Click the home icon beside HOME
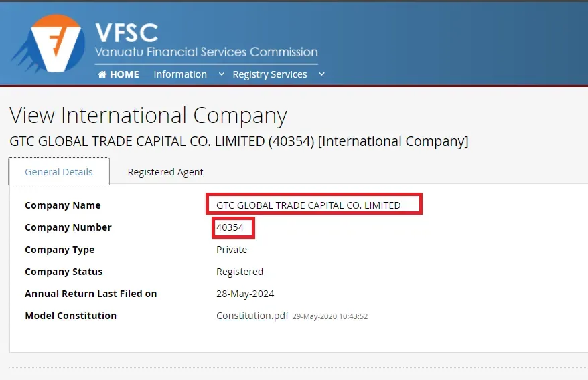The height and width of the screenshot is (380, 588). coord(102,74)
